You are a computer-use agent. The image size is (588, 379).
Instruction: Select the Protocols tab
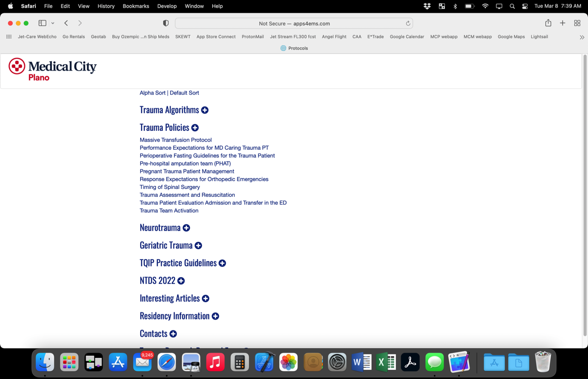[x=294, y=48]
